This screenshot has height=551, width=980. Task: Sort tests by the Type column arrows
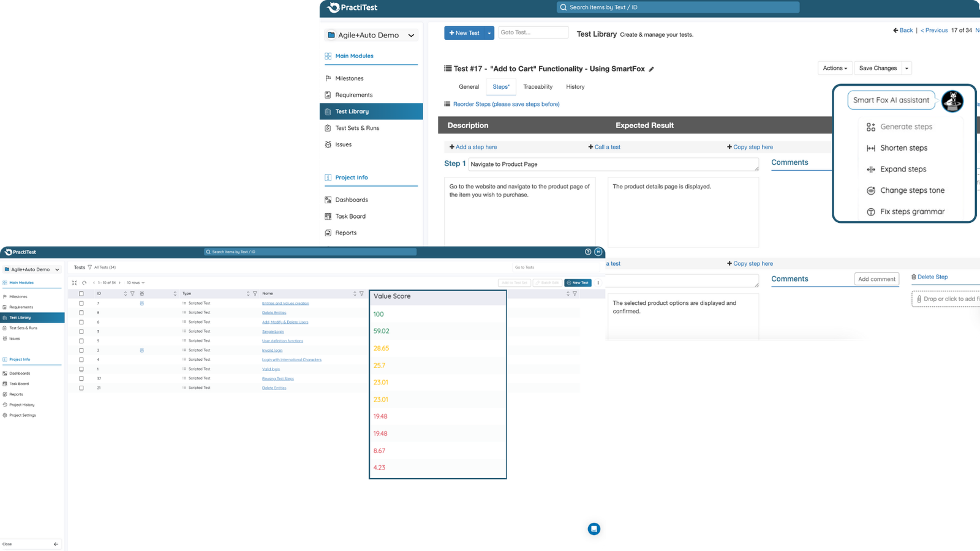tap(248, 294)
